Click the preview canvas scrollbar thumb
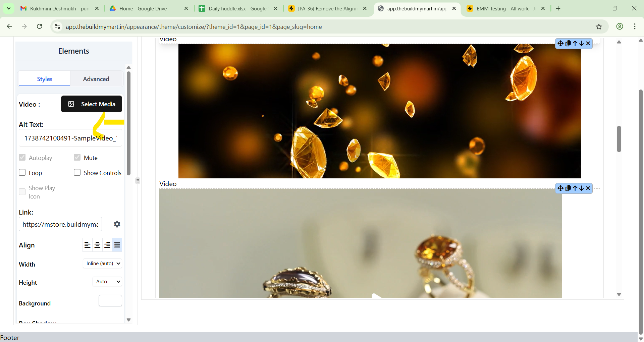This screenshot has height=342, width=644. (x=619, y=139)
